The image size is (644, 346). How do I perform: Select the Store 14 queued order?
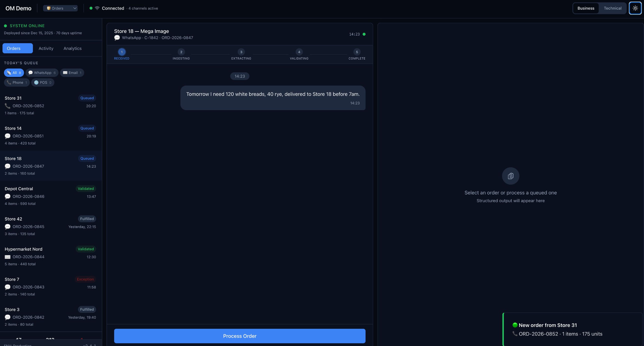pos(50,135)
